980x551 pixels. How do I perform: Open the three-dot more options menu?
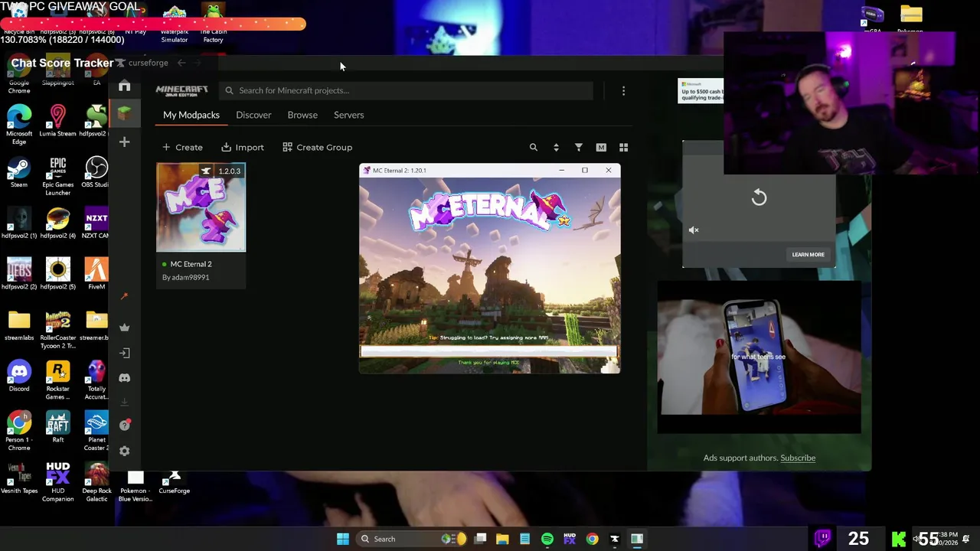(623, 91)
